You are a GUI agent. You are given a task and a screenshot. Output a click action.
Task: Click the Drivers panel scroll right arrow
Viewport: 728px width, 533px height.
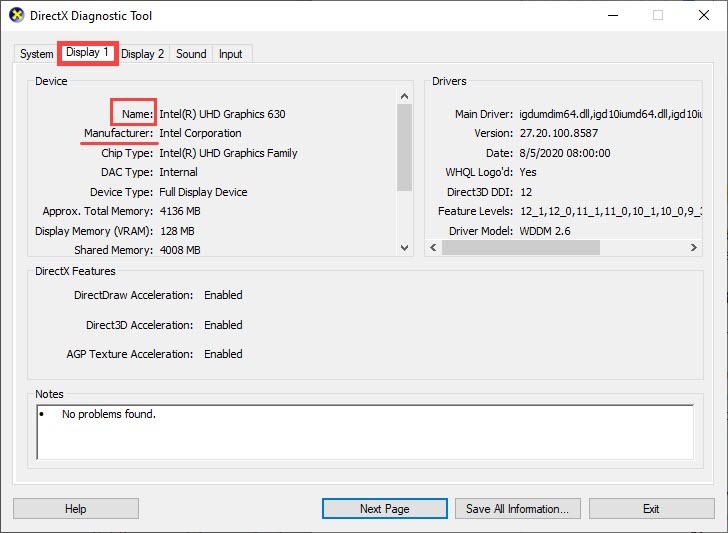pyautogui.click(x=693, y=248)
